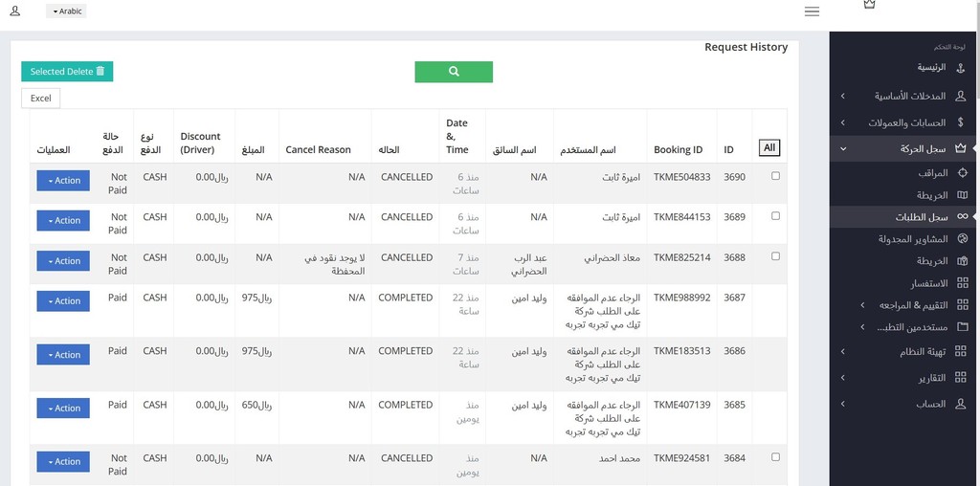This screenshot has width=980, height=486.
Task: Click the green search magnifier button
Action: tap(454, 72)
